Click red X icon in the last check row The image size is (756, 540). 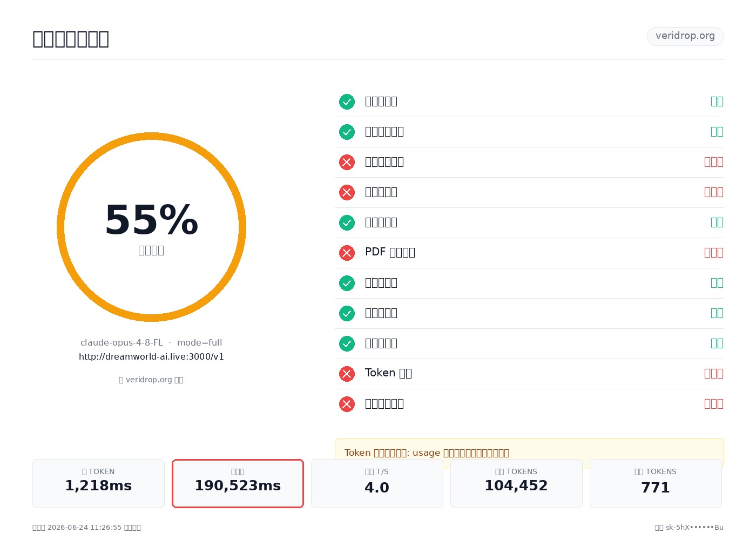click(347, 404)
